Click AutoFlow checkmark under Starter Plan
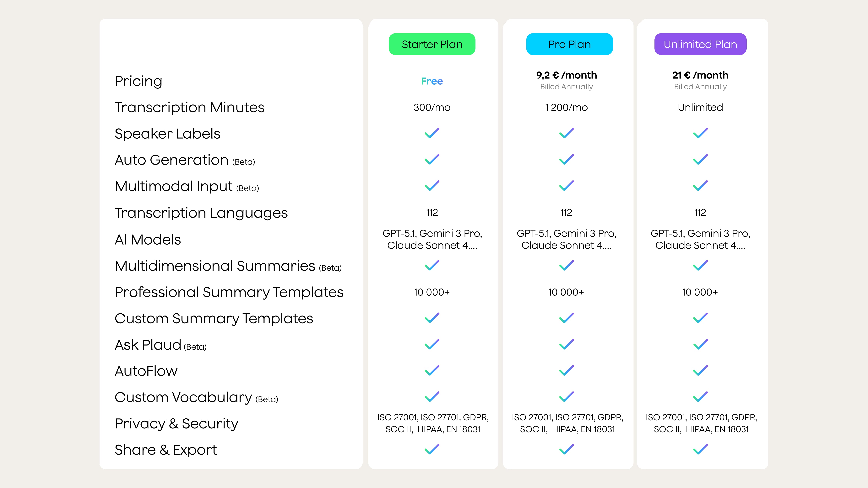 (432, 370)
